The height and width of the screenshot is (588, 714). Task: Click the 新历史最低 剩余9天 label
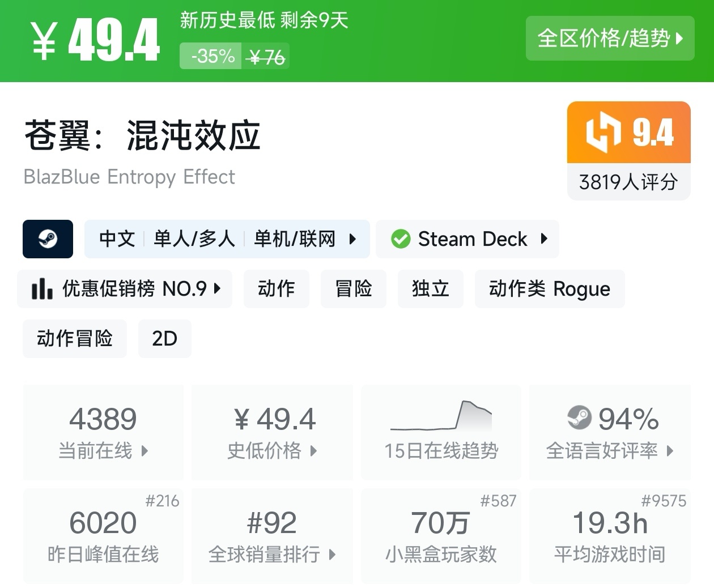pyautogui.click(x=264, y=20)
